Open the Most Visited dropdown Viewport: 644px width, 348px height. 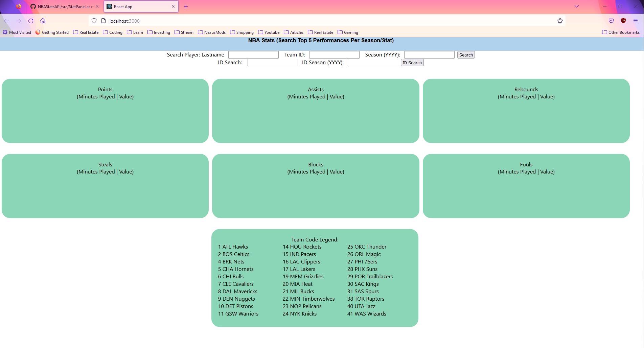click(17, 32)
